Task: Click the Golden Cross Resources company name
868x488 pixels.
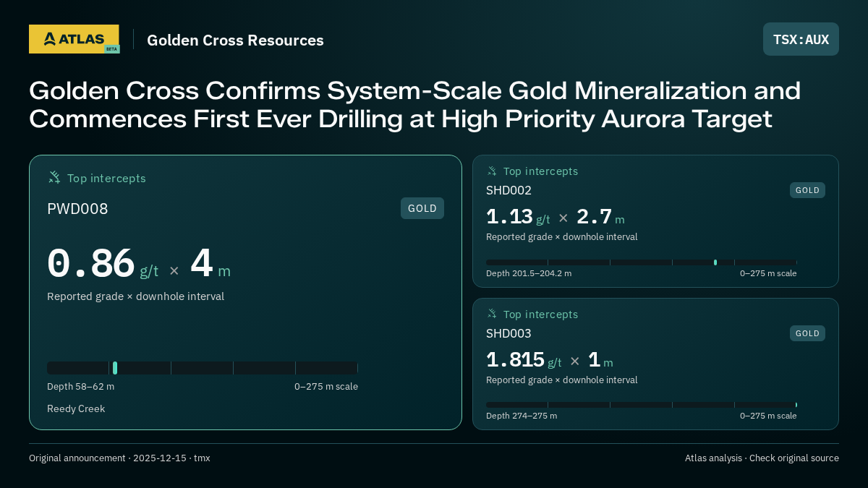Action: [x=235, y=40]
